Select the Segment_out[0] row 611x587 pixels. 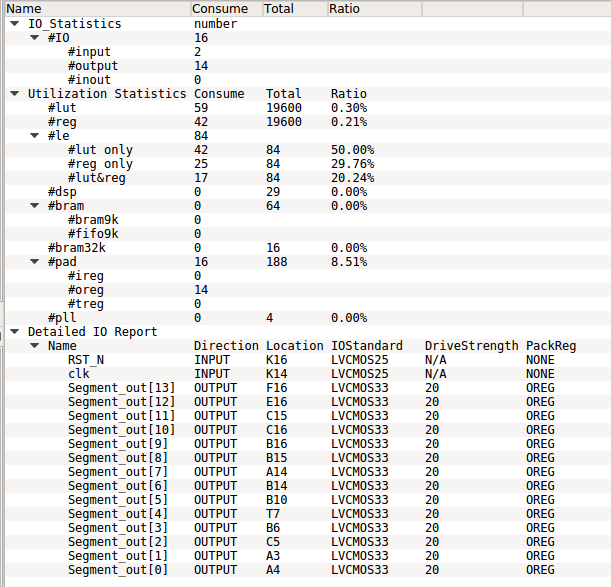[308, 570]
